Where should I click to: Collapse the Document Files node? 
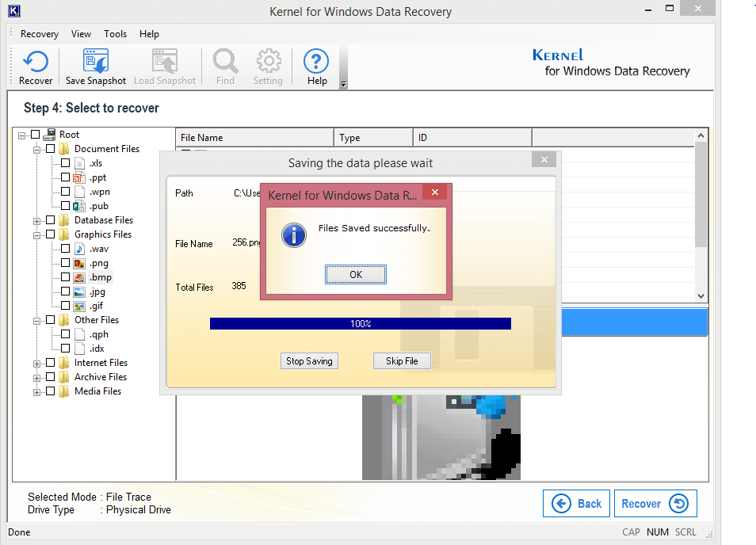[x=36, y=150]
